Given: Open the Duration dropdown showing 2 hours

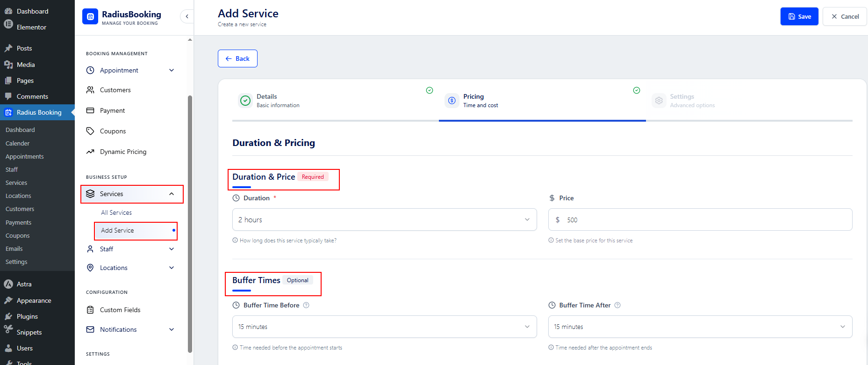Looking at the screenshot, I should tap(384, 219).
